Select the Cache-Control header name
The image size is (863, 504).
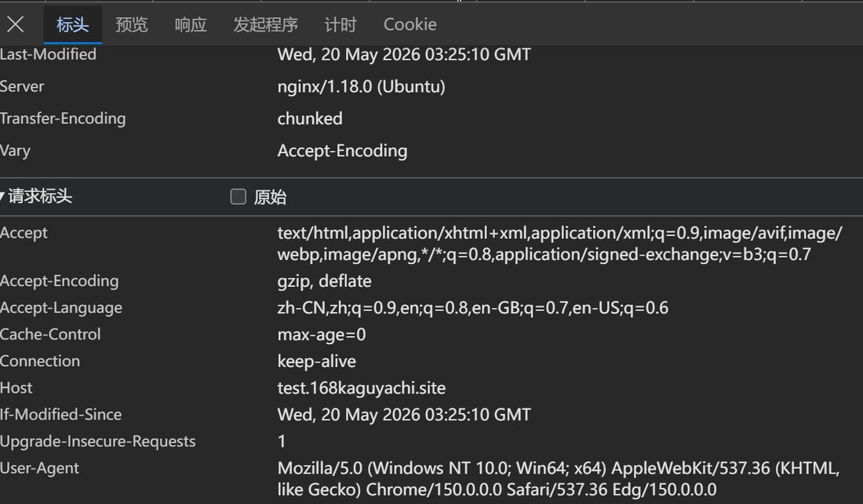[x=50, y=334]
